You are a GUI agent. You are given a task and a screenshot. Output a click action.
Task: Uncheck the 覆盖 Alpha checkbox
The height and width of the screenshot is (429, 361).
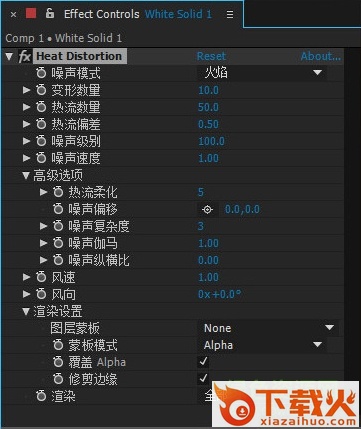click(x=203, y=361)
